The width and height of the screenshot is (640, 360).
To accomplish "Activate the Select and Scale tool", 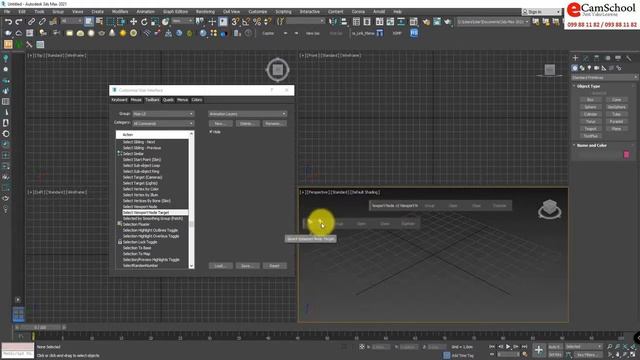I will [x=155, y=22].
